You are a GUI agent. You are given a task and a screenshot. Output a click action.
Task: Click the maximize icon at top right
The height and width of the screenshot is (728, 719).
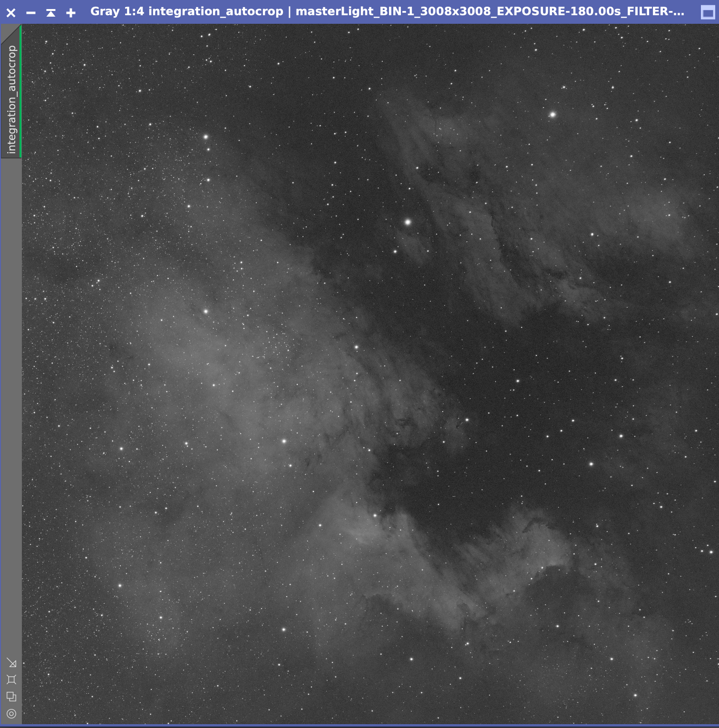click(x=707, y=12)
